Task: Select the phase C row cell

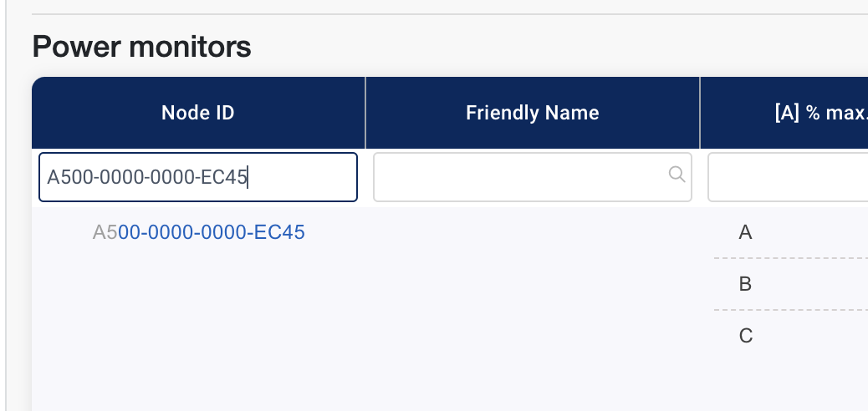Action: point(746,336)
